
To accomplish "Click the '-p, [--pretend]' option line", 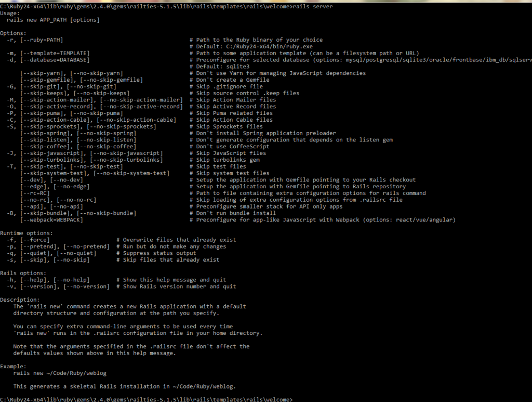I will click(58, 247).
